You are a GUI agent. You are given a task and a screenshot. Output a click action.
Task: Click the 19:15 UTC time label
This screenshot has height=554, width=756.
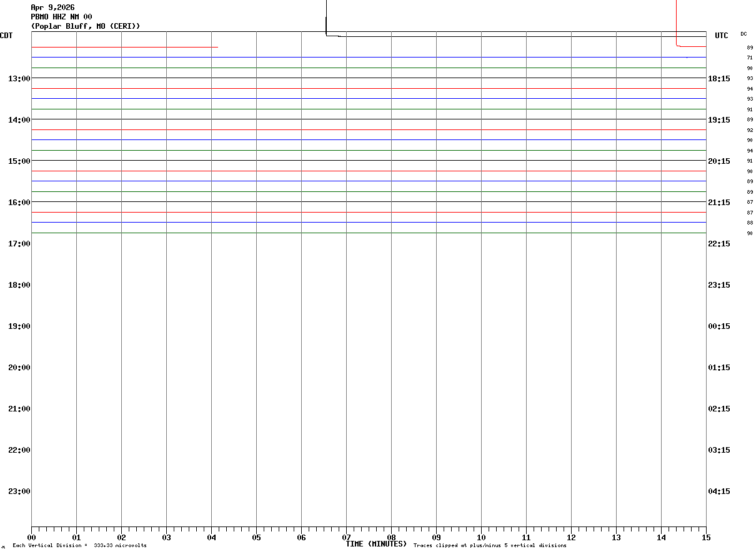(719, 119)
